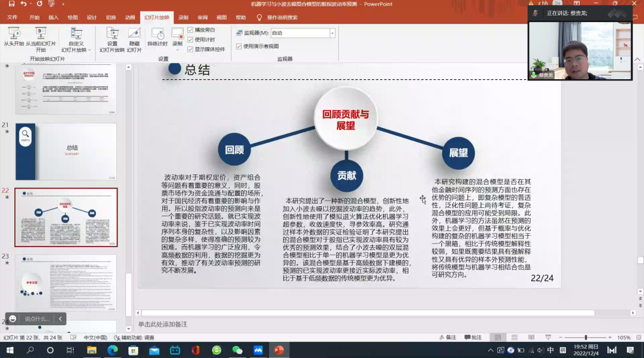Toggle 使用演示者视图 checkbox
The height and width of the screenshot is (358, 644).
point(239,46)
